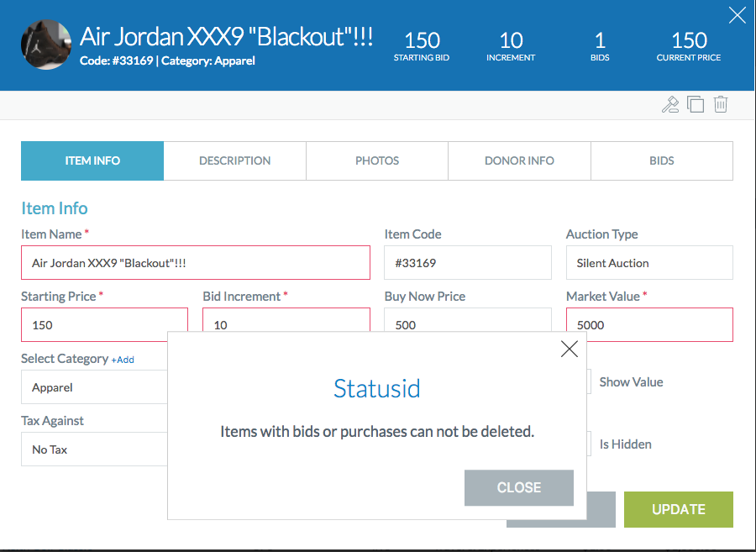Image resolution: width=756 pixels, height=552 pixels.
Task: Open the Donor Info tab
Action: (519, 160)
